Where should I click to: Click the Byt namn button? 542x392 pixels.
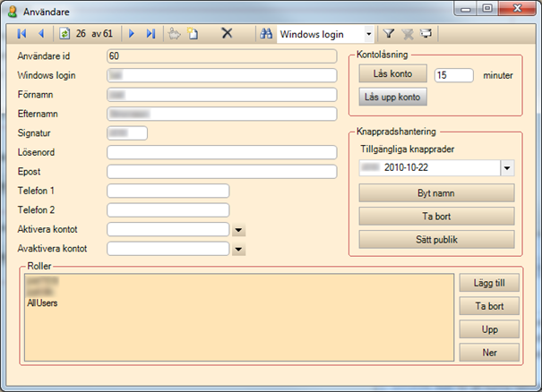pos(436,193)
